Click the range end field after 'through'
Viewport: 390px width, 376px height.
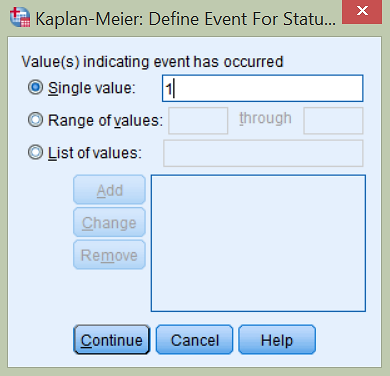333,121
